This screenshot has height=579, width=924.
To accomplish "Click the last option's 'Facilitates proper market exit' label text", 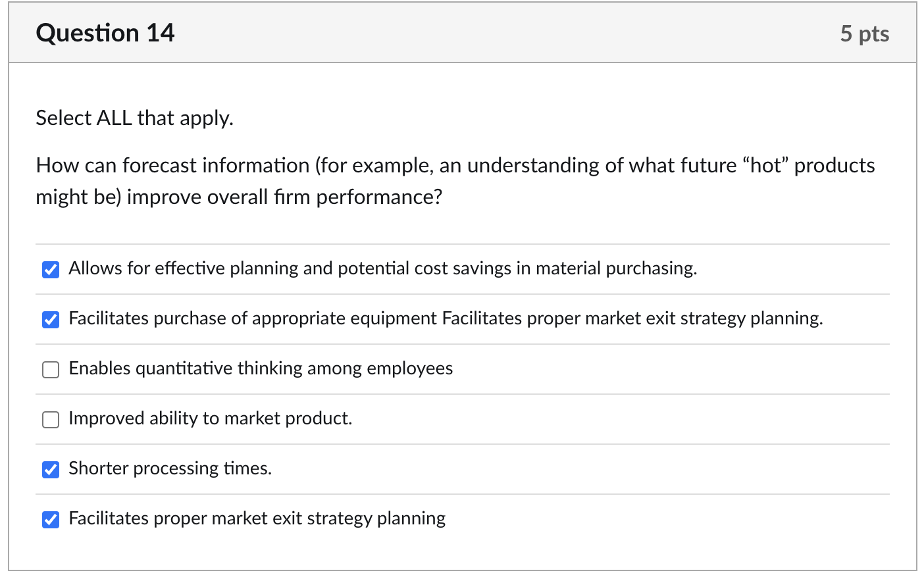I will (257, 518).
